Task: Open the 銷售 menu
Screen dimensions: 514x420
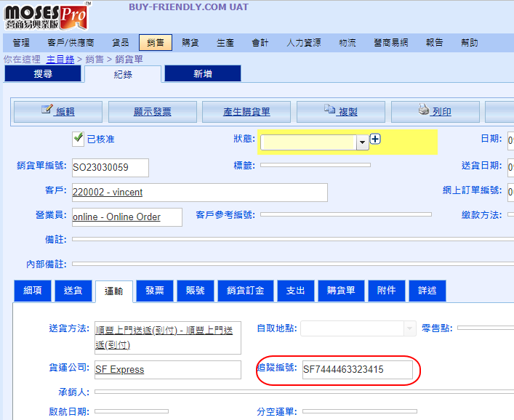Action: click(156, 43)
